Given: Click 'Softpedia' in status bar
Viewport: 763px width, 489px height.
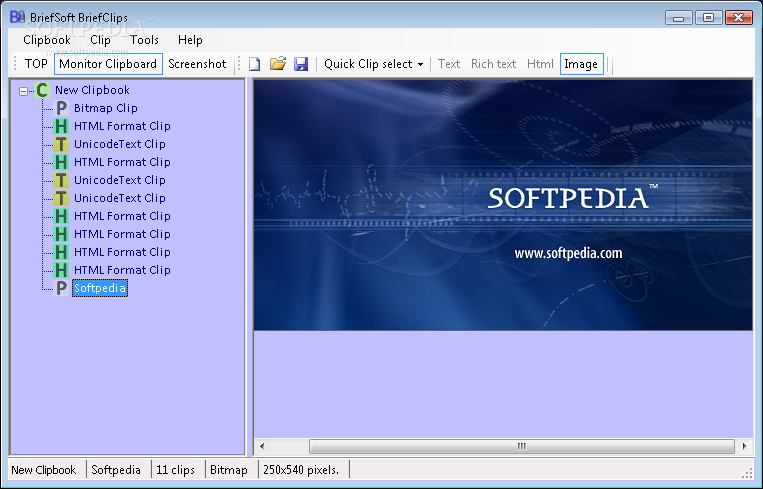Looking at the screenshot, I should click(x=116, y=470).
